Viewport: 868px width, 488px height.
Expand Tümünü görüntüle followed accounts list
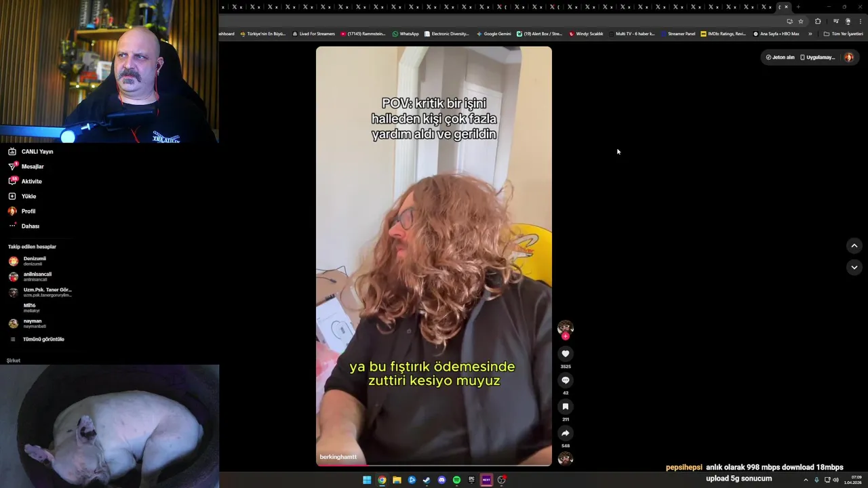coord(37,340)
